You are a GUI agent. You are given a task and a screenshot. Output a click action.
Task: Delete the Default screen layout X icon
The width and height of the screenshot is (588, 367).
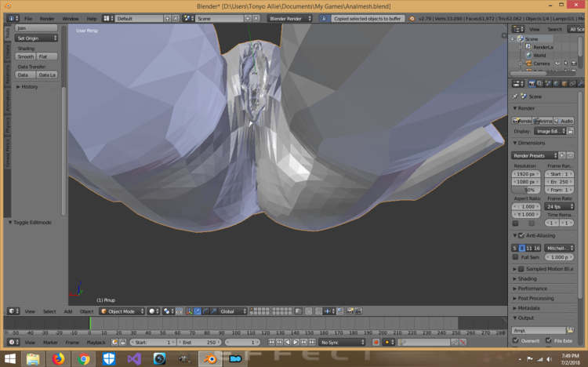click(x=176, y=18)
